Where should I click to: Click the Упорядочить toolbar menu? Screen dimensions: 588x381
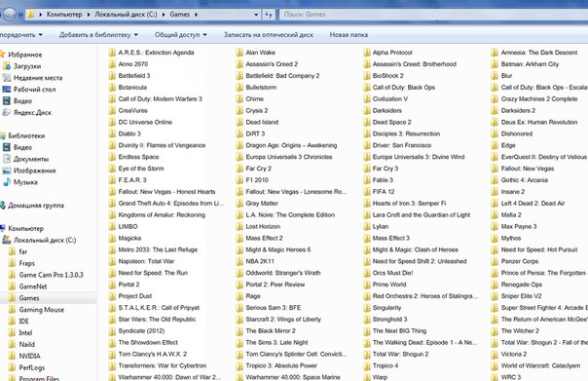click(x=20, y=34)
